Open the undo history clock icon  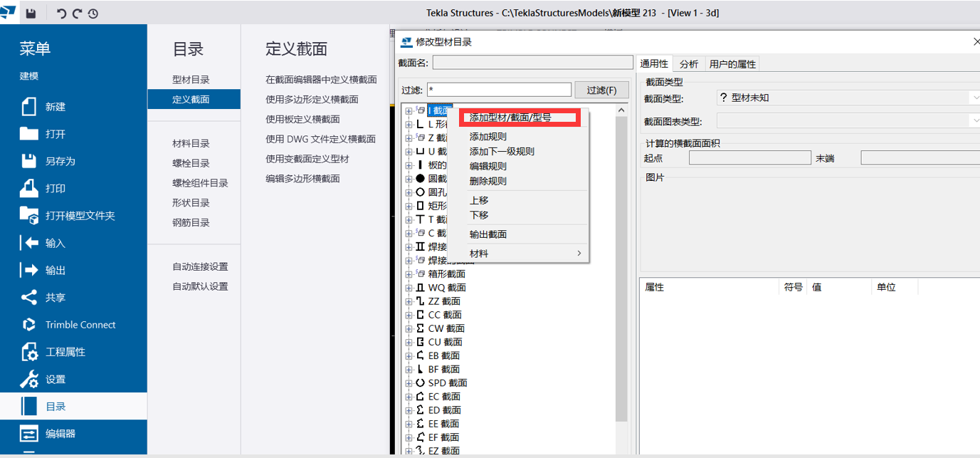click(93, 14)
